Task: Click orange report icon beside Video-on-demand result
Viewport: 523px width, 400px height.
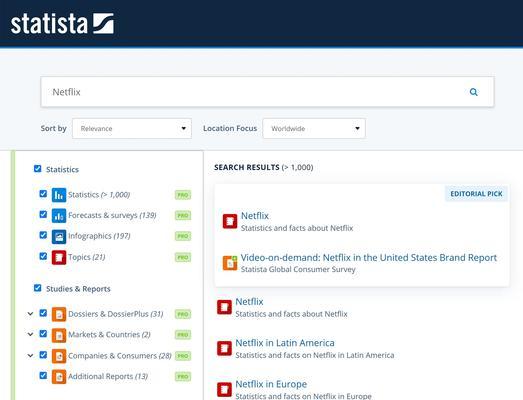Action: click(x=230, y=263)
